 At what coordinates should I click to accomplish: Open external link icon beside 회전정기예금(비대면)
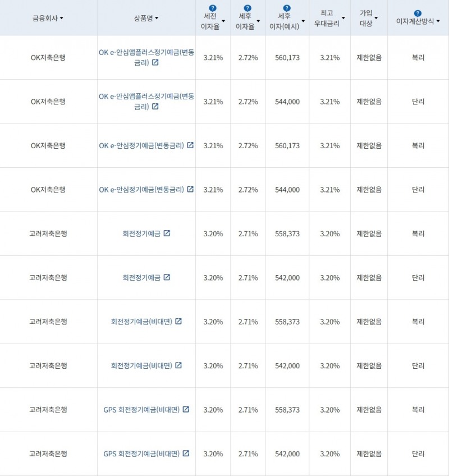pos(178,322)
